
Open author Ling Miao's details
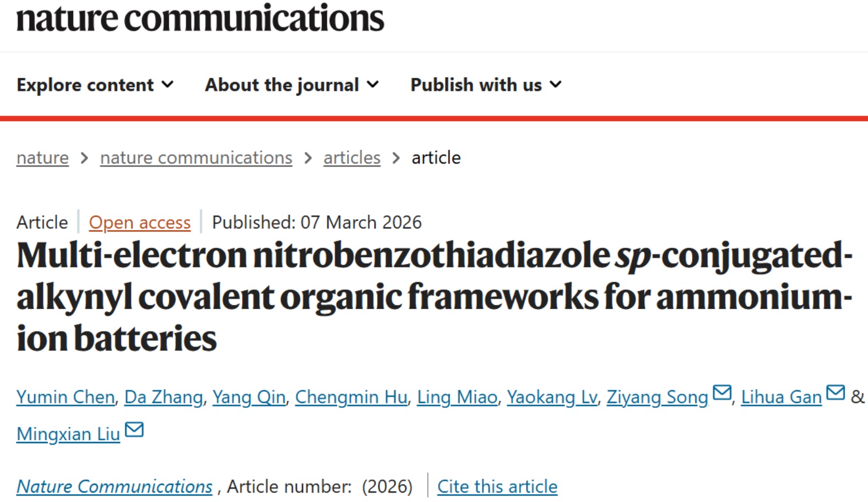pyautogui.click(x=457, y=397)
